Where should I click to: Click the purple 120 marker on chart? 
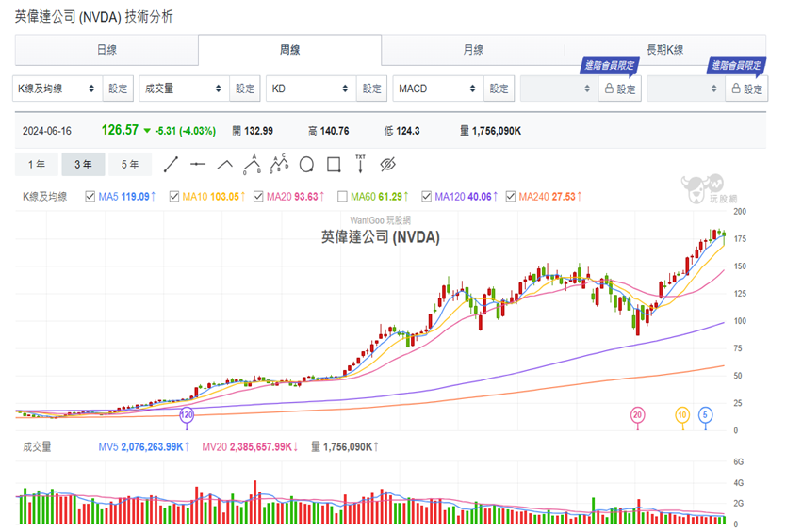tap(187, 414)
